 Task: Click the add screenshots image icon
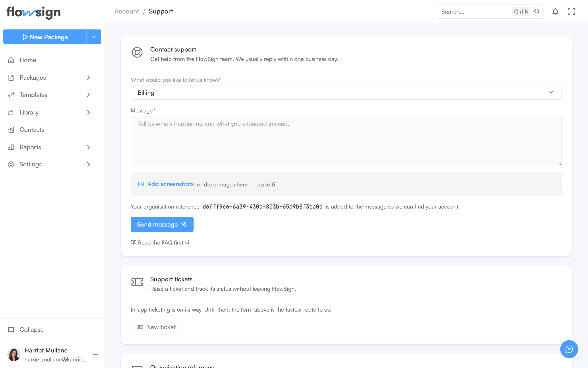(141, 184)
